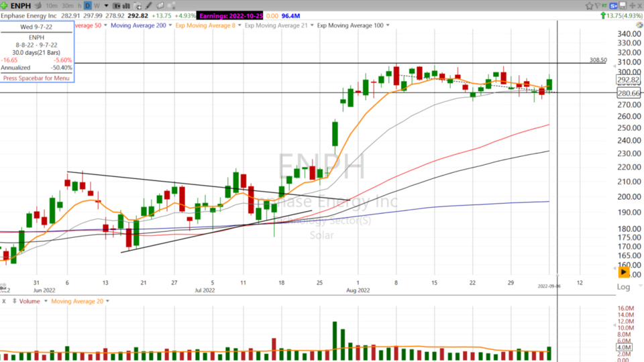Image resolution: width=644 pixels, height=362 pixels.
Task: Click the green up-arrow price change indicator
Action: (603, 15)
